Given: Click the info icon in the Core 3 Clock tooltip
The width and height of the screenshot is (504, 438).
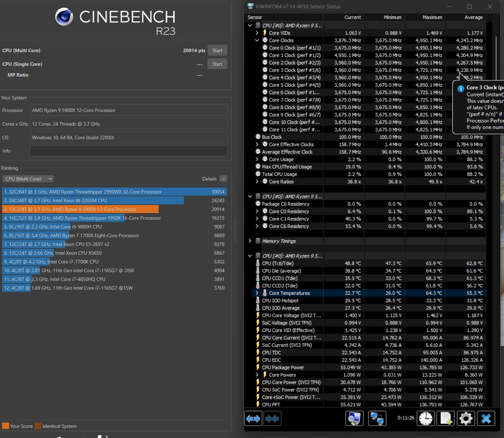Looking at the screenshot, I should [x=461, y=89].
